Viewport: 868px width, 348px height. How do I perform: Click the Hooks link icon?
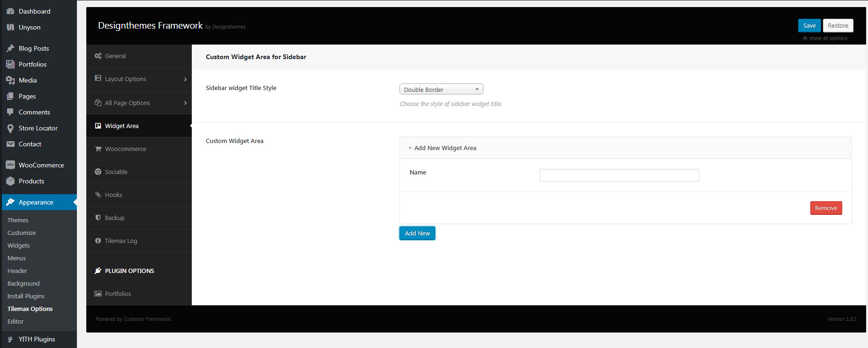98,195
